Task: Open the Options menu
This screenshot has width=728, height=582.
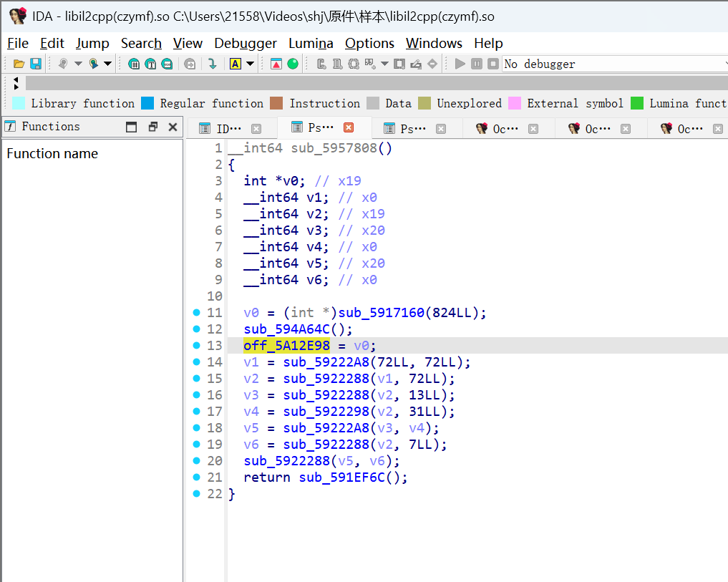Action: coord(369,43)
